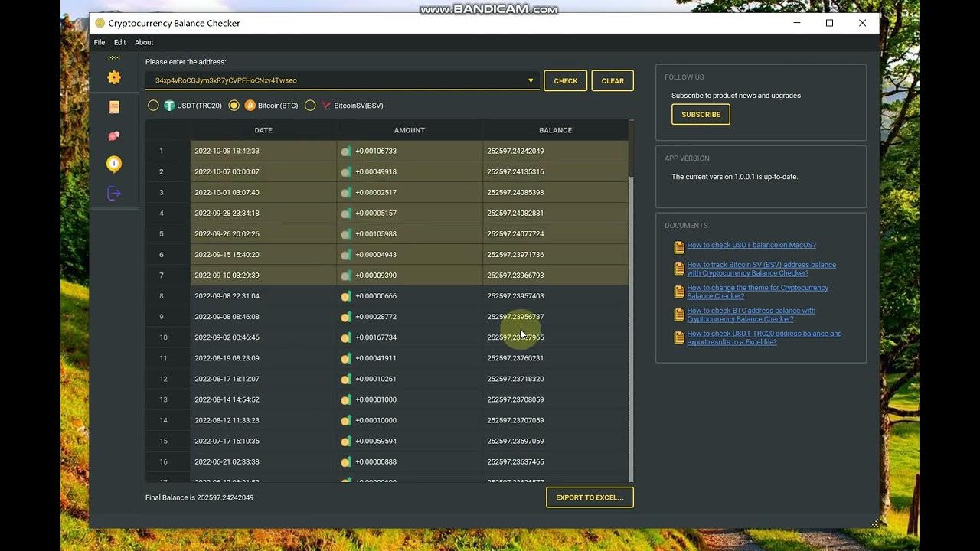Open 'How to change the theme' link
The height and width of the screenshot is (551, 980).
click(757, 292)
